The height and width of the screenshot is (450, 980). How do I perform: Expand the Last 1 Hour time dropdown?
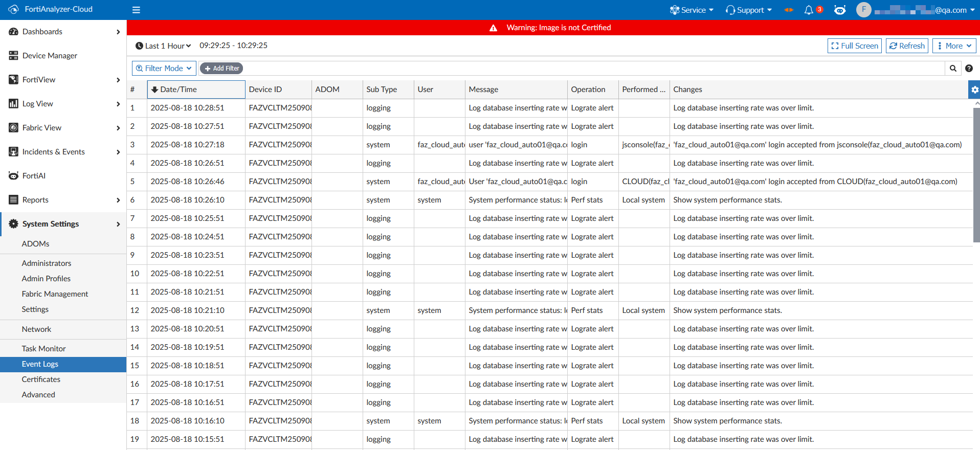click(163, 46)
